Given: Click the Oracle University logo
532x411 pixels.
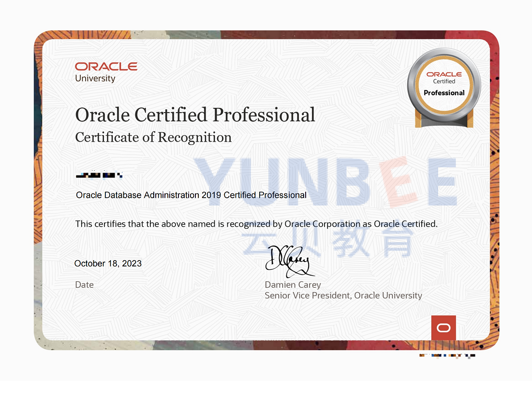Looking at the screenshot, I should [106, 72].
